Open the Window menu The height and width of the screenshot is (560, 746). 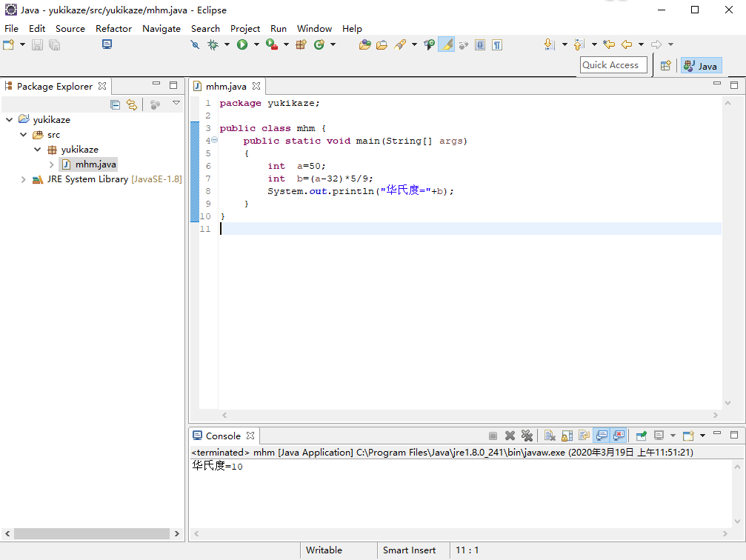point(314,29)
